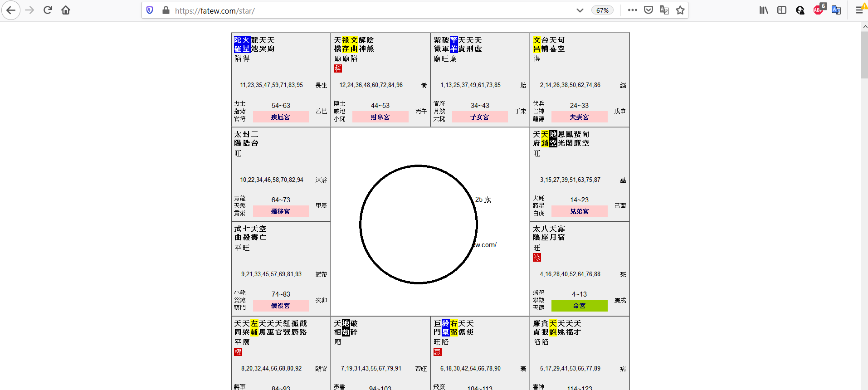Toggle the browser sidebar view
The height and width of the screenshot is (390, 868).
pos(782,10)
